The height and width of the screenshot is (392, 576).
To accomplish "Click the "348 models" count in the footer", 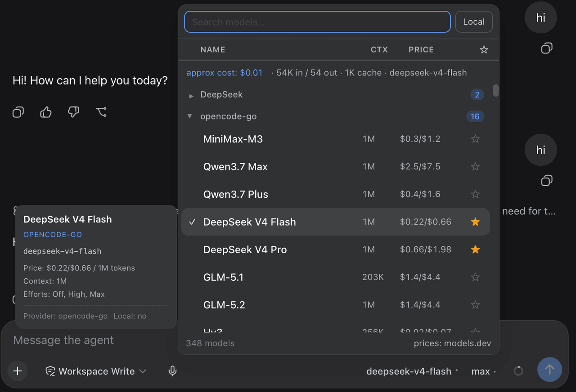I will (210, 343).
